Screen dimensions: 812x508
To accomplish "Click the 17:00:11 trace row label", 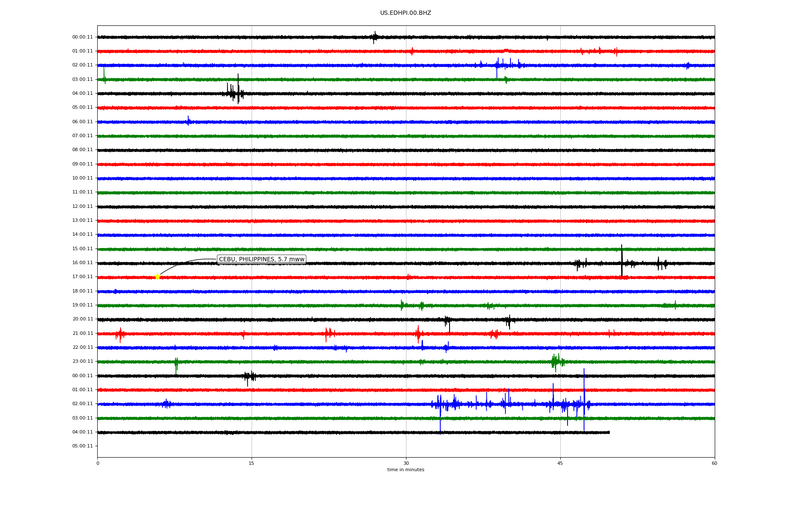I will click(82, 277).
